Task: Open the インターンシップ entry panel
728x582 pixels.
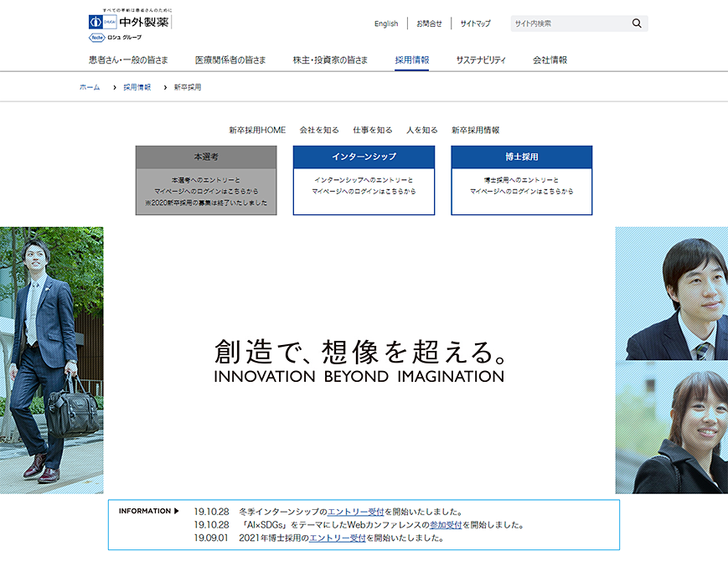Action: click(364, 180)
